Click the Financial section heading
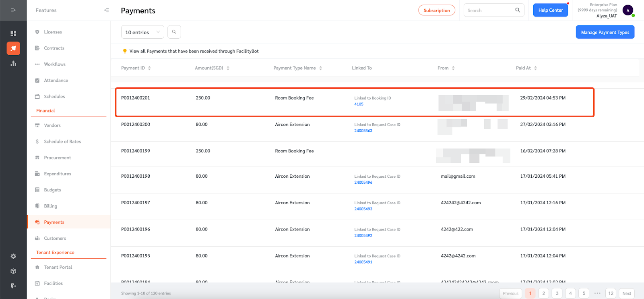This screenshot has height=299, width=644. pos(45,110)
